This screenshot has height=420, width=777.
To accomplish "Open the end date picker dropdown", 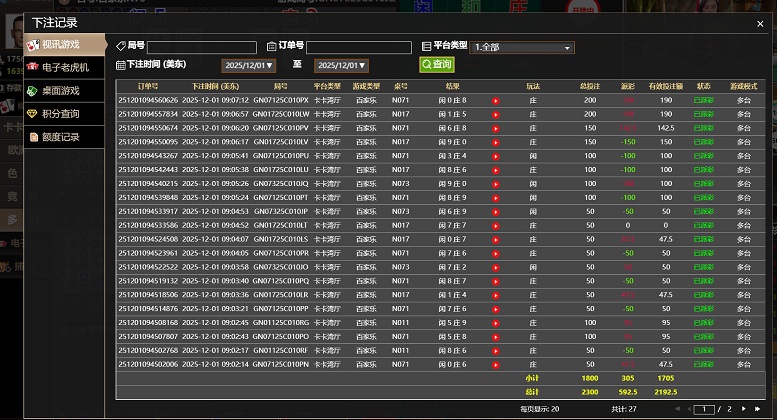I will coord(341,66).
